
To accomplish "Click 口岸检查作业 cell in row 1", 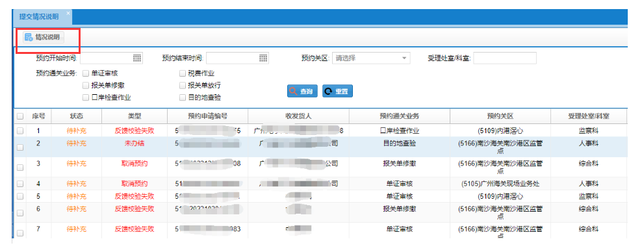I will click(x=400, y=131).
